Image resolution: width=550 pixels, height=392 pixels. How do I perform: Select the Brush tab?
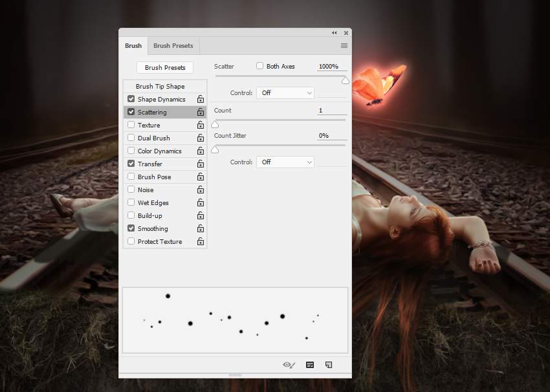[133, 46]
